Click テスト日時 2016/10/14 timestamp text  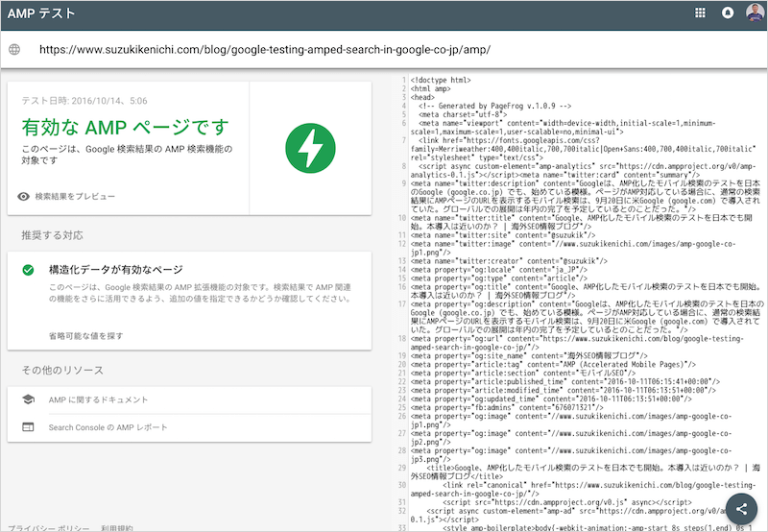click(x=84, y=101)
